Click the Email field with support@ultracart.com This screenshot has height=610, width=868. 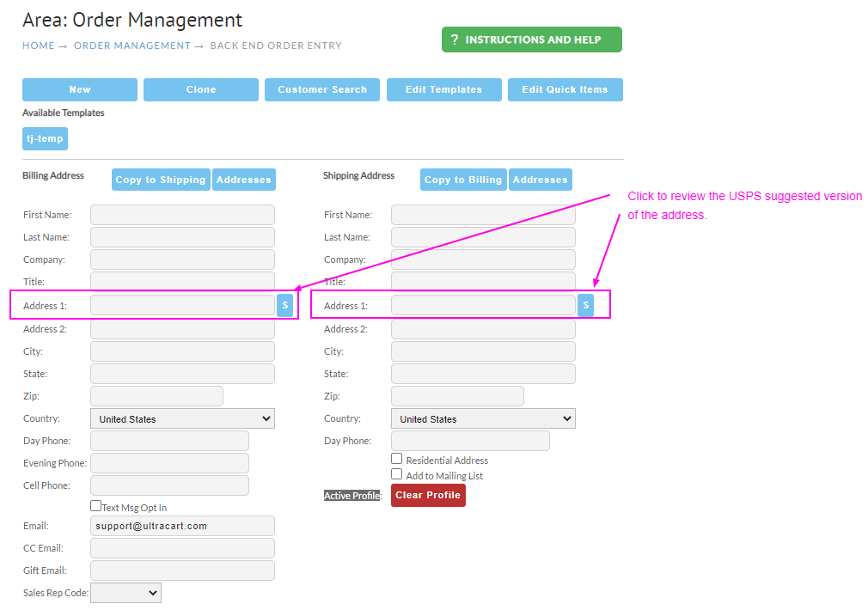182,526
